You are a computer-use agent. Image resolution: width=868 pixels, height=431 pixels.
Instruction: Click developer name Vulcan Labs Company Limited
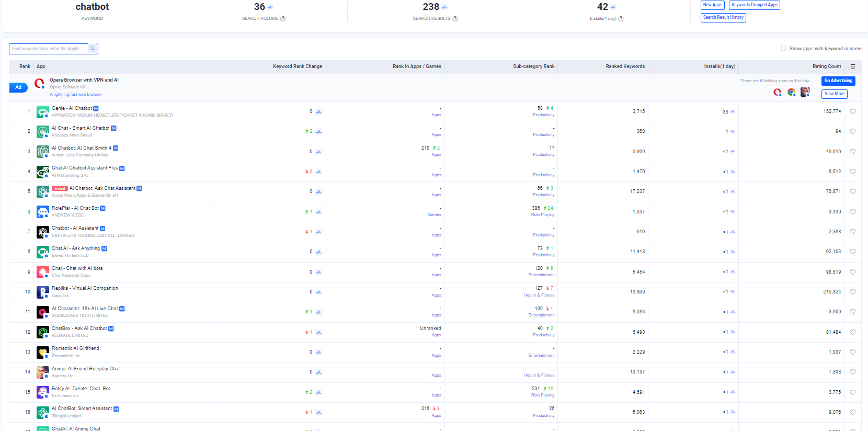pos(80,155)
